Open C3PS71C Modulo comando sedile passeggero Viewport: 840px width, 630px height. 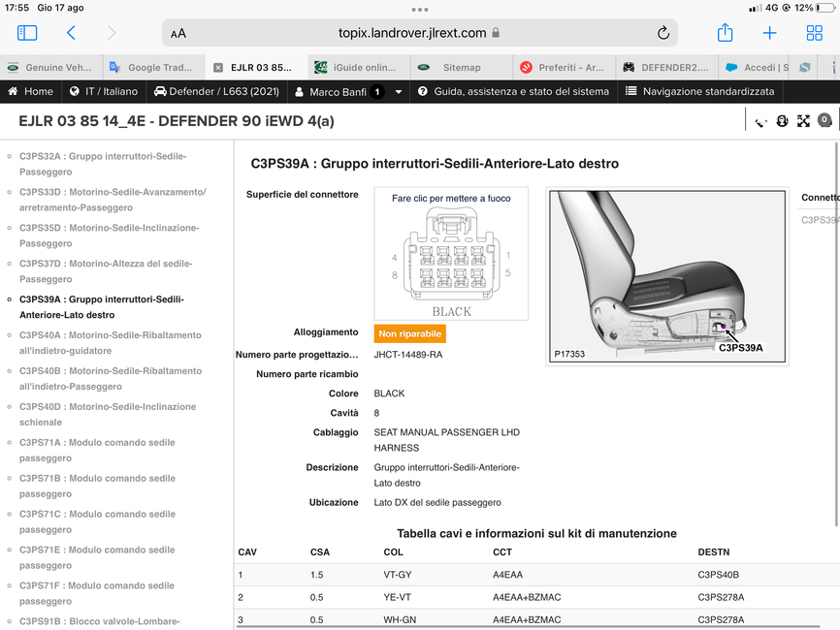tap(98, 521)
